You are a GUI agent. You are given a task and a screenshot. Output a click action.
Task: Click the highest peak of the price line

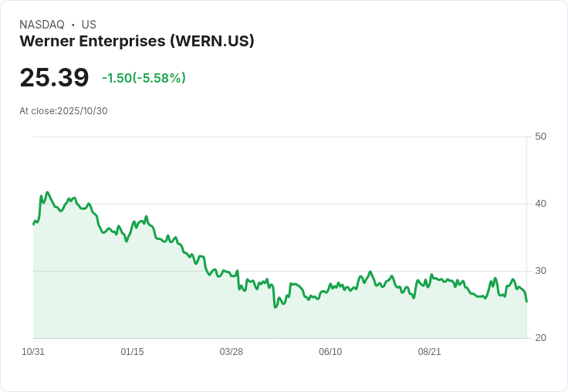click(x=47, y=192)
